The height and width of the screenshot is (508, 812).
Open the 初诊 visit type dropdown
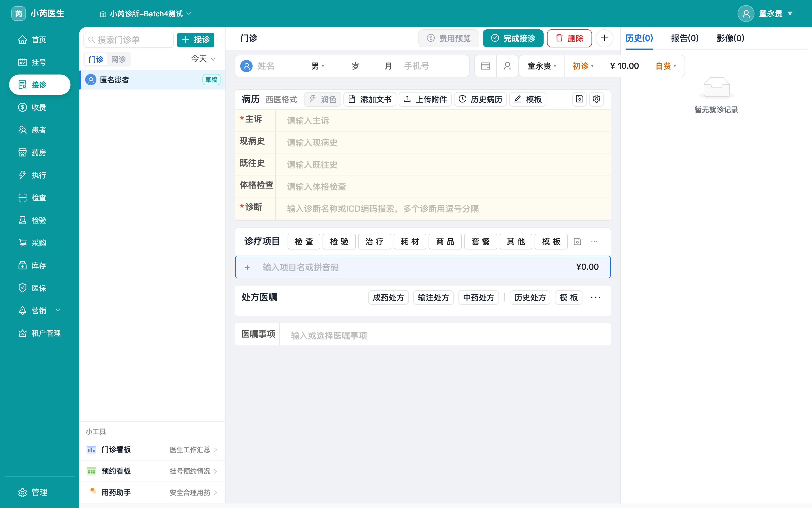pos(583,66)
